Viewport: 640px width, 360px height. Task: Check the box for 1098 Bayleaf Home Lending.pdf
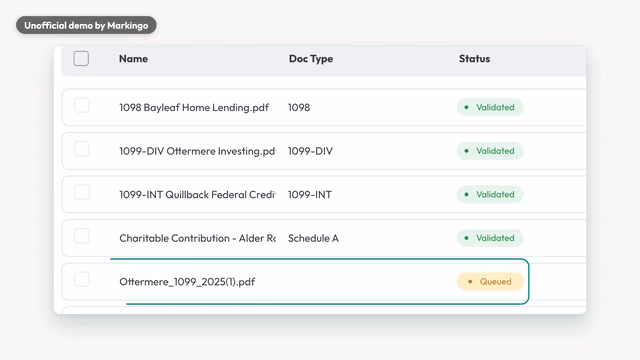coord(82,105)
